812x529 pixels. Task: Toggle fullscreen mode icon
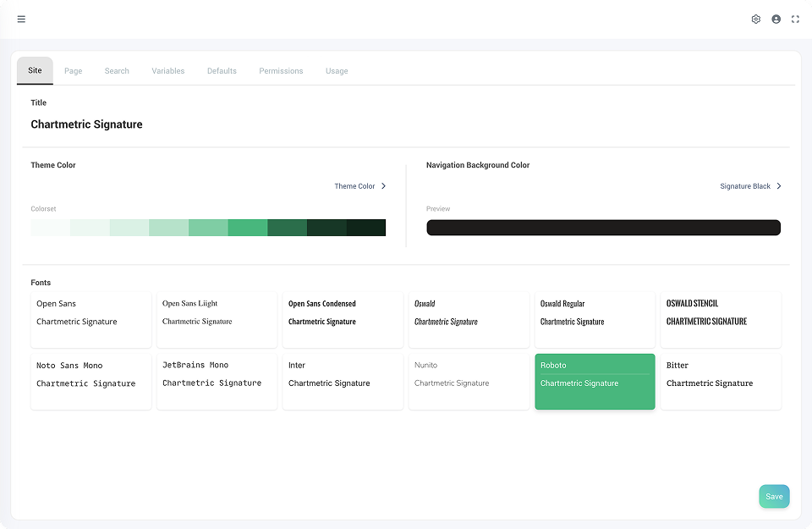click(x=795, y=19)
